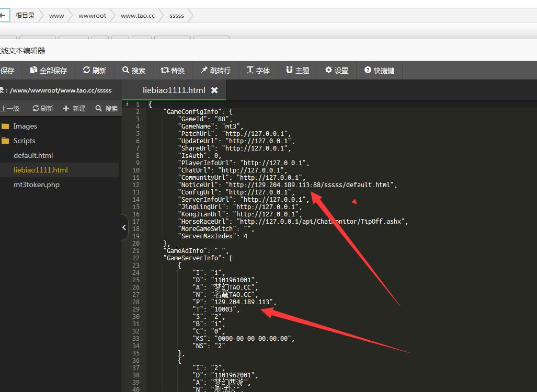This screenshot has width=537, height=392.
Task: Click 跳转行 go-to-line button
Action: point(215,70)
